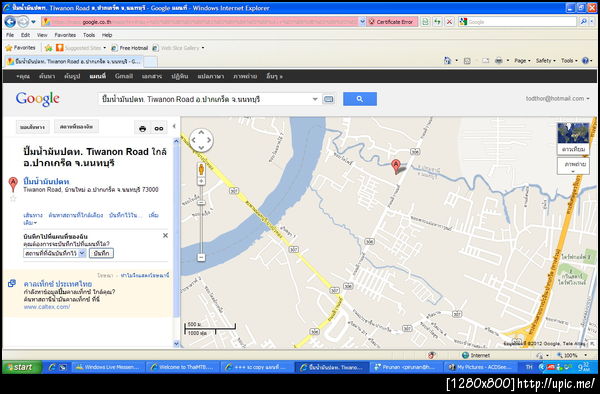Viewport: 600px width, 394px height.
Task: Click the Windows Start button
Action: point(22,367)
